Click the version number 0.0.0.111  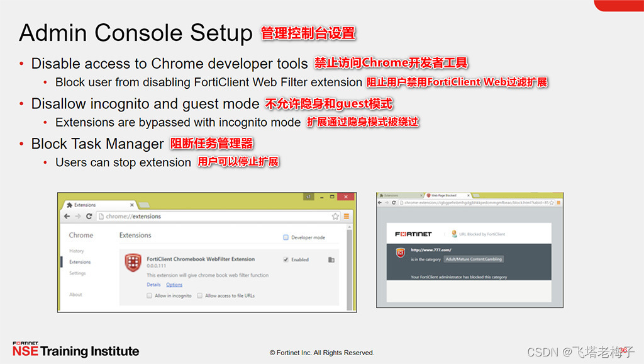click(157, 266)
